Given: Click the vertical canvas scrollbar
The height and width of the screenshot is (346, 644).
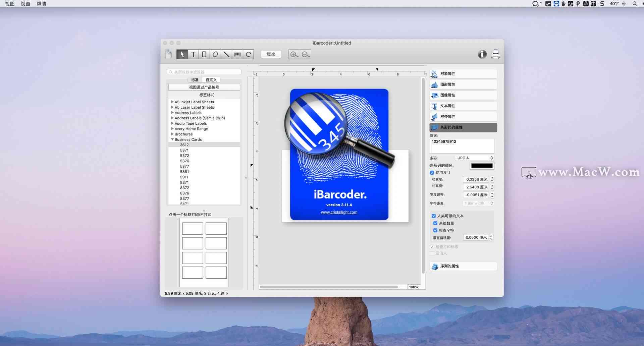Looking at the screenshot, I should tap(423, 176).
